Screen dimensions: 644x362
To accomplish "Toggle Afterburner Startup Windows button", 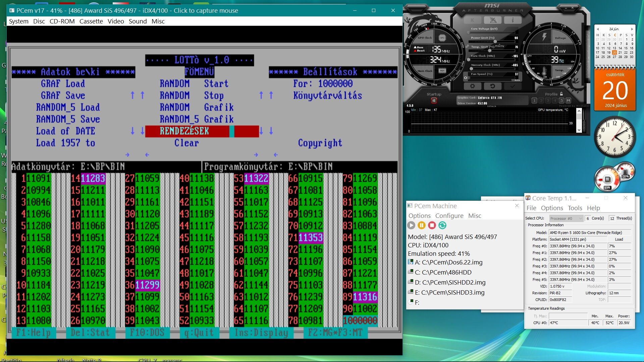I will click(434, 101).
